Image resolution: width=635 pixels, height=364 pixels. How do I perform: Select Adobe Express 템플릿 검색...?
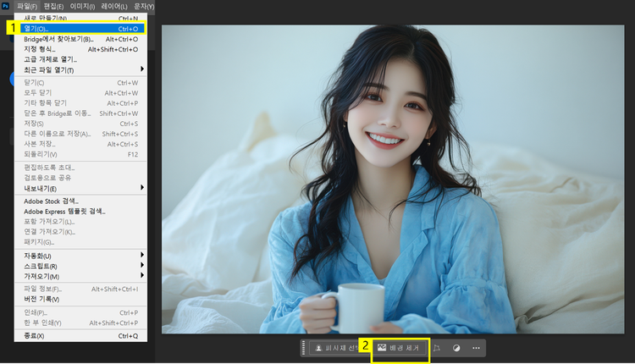(80, 212)
